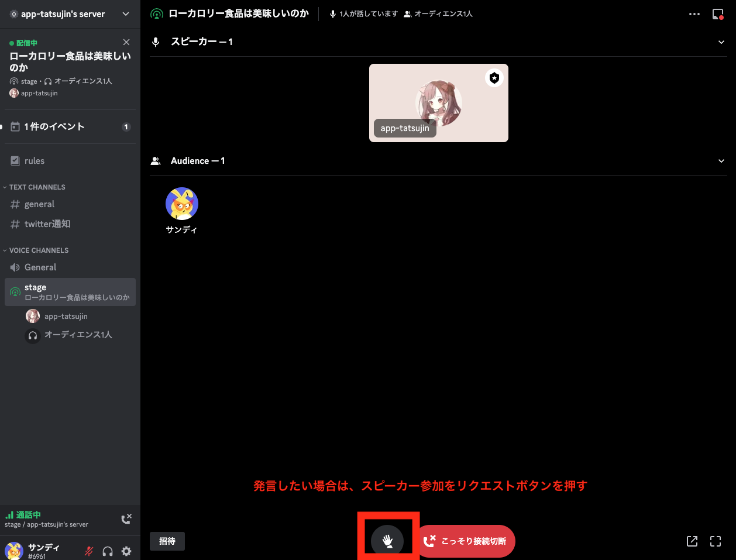The width and height of the screenshot is (736, 560).
Task: Unmute your microphone in the user panel
Action: pyautogui.click(x=88, y=551)
